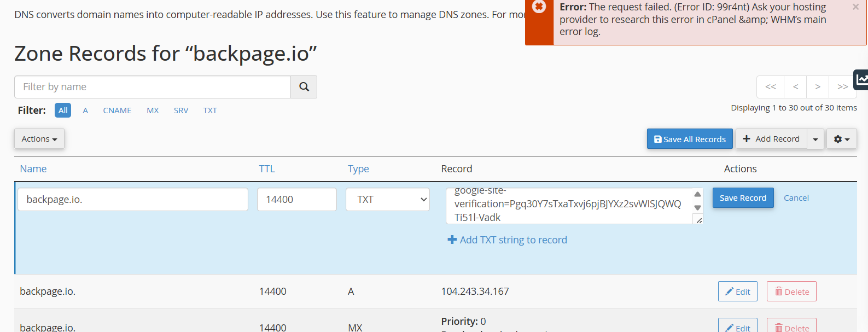The width and height of the screenshot is (868, 332).
Task: Click scroll down arrow in record textarea
Action: [697, 208]
